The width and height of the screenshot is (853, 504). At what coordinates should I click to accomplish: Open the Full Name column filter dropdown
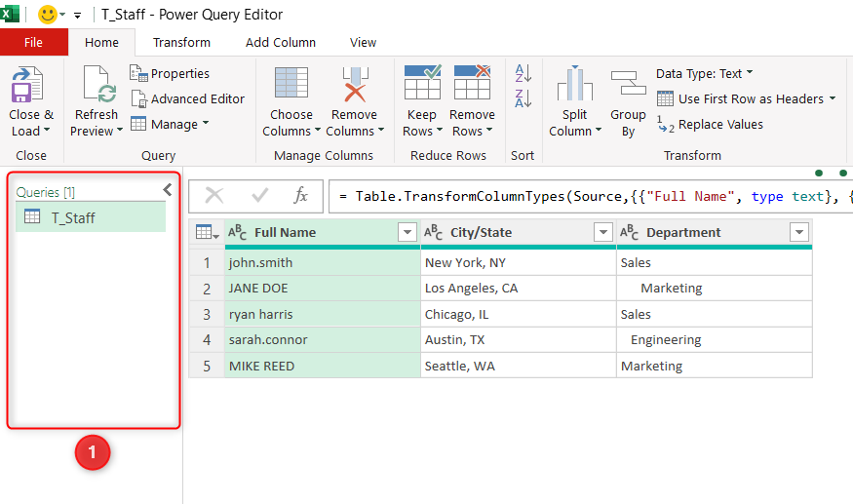click(x=407, y=232)
